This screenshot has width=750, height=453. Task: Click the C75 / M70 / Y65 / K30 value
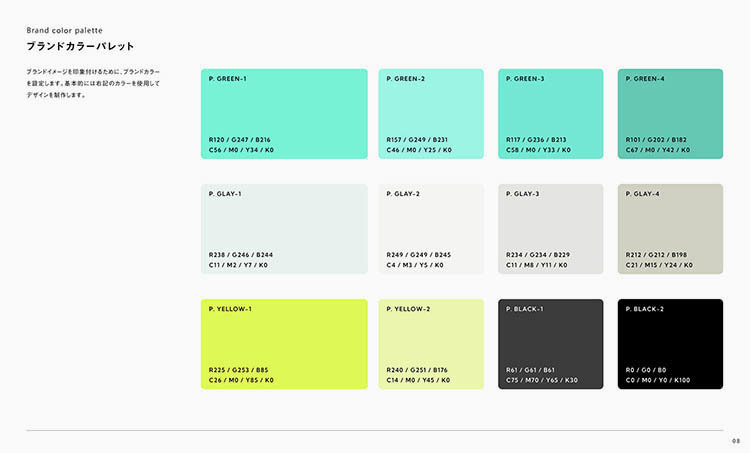(542, 380)
